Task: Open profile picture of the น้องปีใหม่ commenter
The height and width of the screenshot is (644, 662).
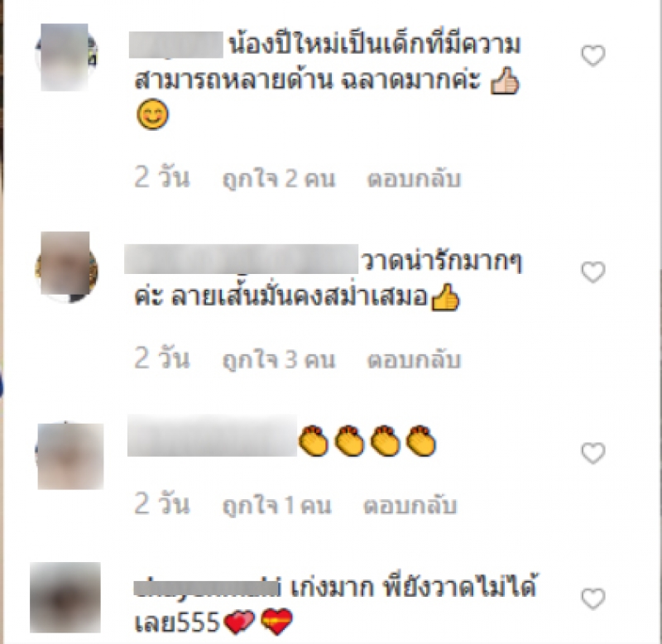Action: pyautogui.click(x=66, y=57)
